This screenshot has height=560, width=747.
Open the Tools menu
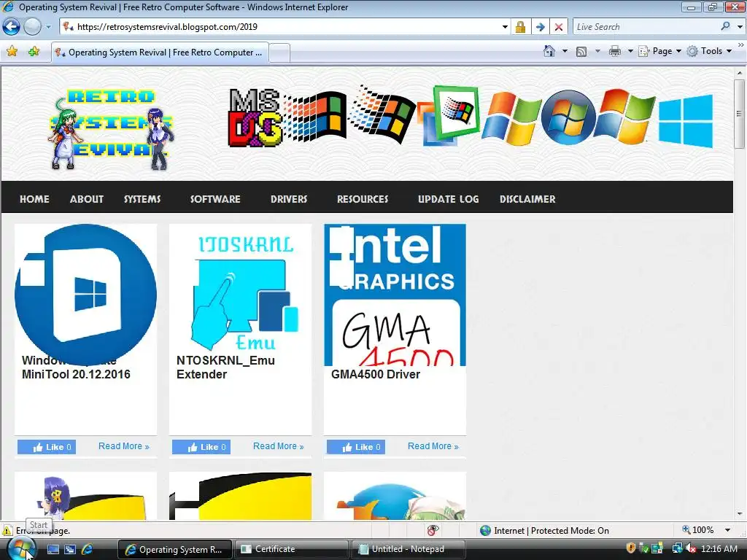coord(709,51)
